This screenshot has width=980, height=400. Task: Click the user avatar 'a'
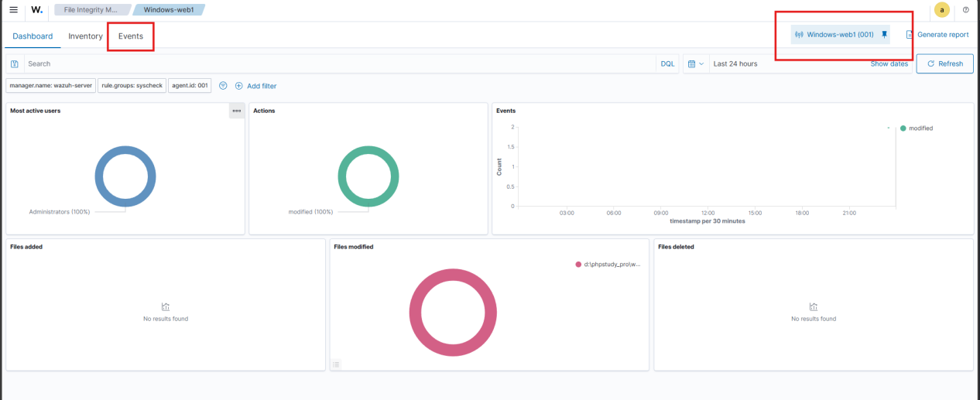tap(941, 10)
